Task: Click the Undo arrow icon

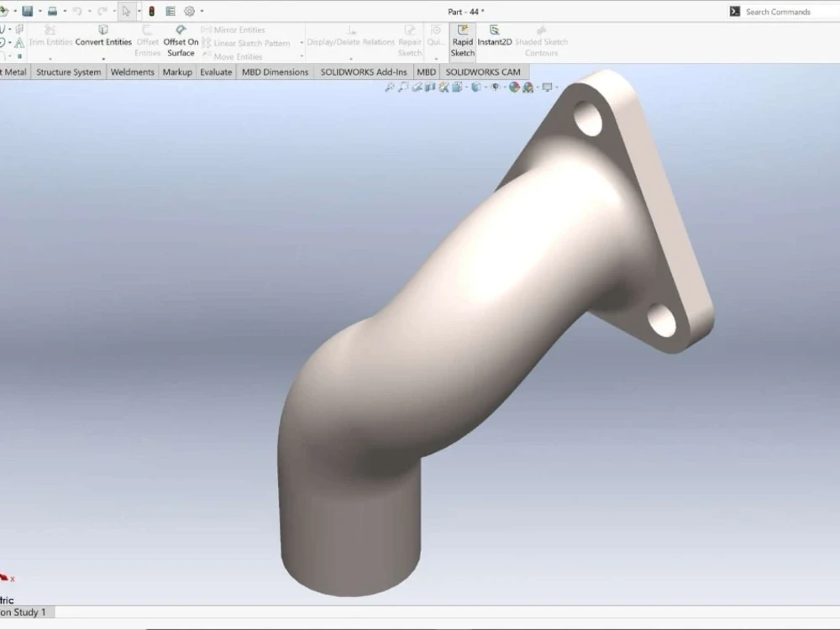Action: (x=77, y=11)
